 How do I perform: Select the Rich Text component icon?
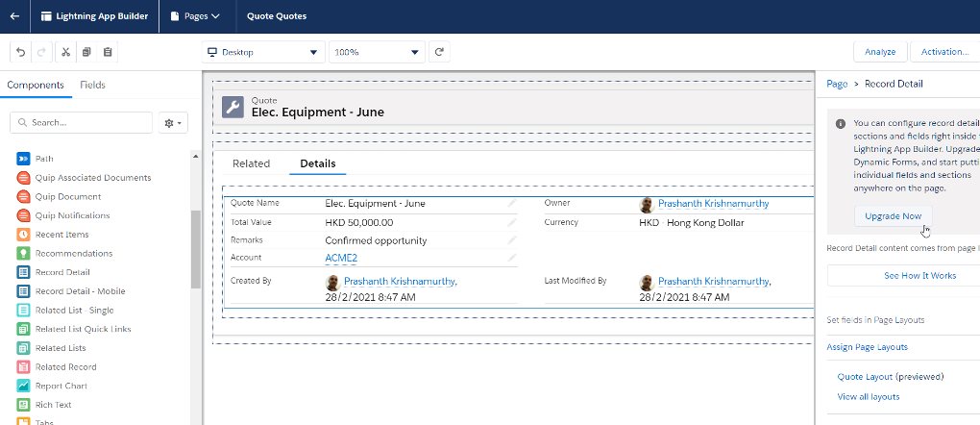click(x=23, y=405)
